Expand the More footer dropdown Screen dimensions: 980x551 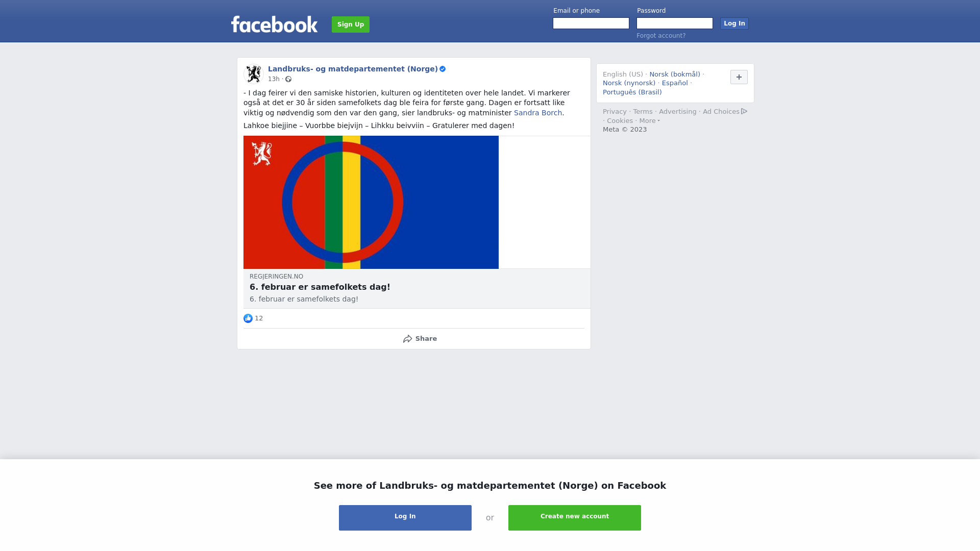[649, 121]
